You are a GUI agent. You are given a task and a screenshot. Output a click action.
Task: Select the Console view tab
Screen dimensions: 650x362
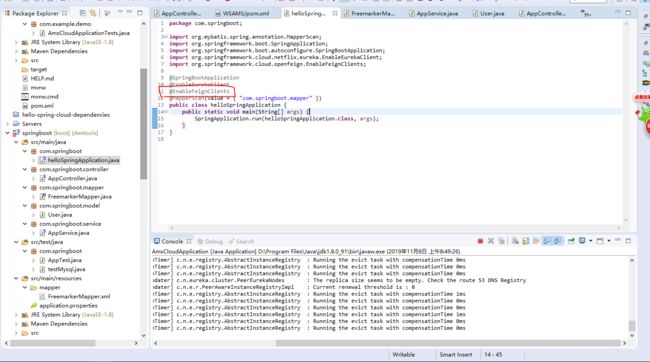point(172,241)
